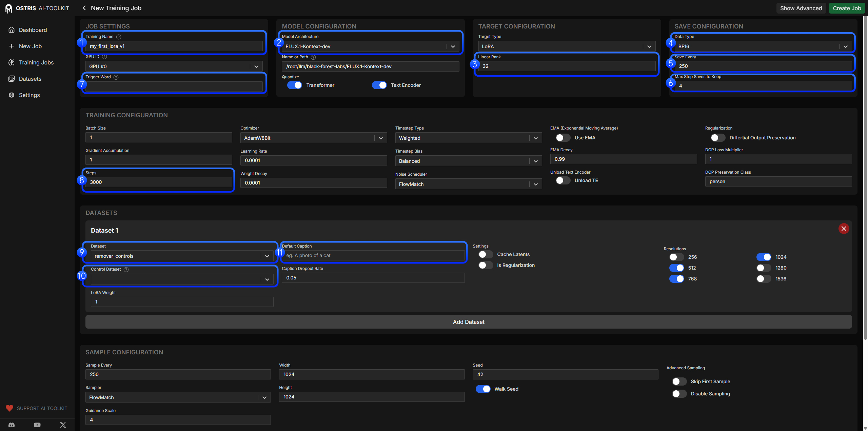Click the Training Name help icon
This screenshot has width=868, height=431.
(x=119, y=37)
